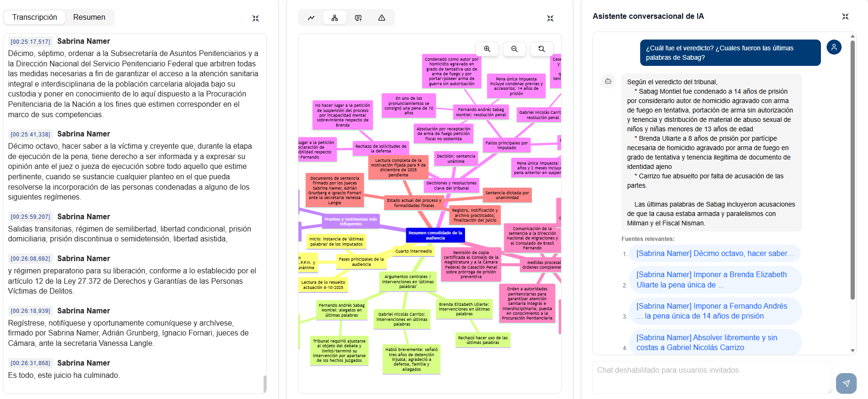
Task: Select the 'Inicio: instancia de últimas palabras' node
Action: coord(337,241)
